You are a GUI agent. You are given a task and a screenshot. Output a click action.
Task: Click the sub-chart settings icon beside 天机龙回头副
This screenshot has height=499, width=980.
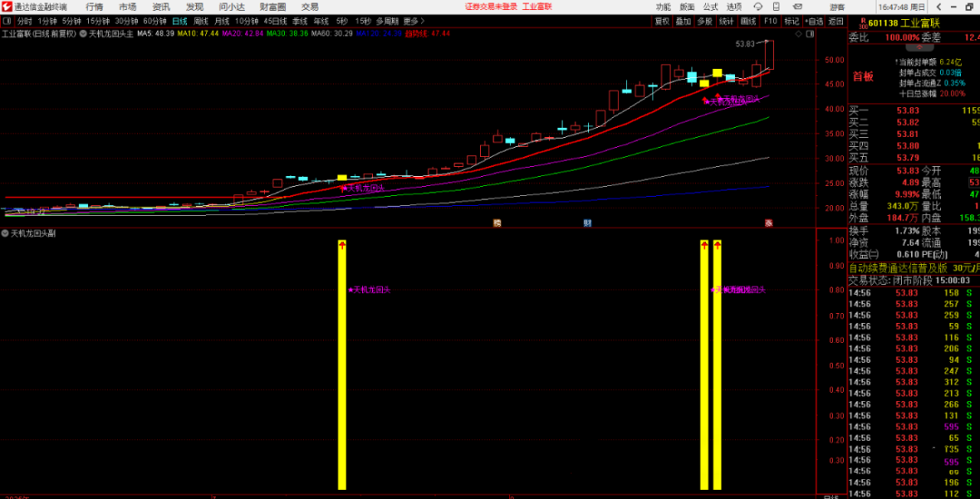point(5,233)
